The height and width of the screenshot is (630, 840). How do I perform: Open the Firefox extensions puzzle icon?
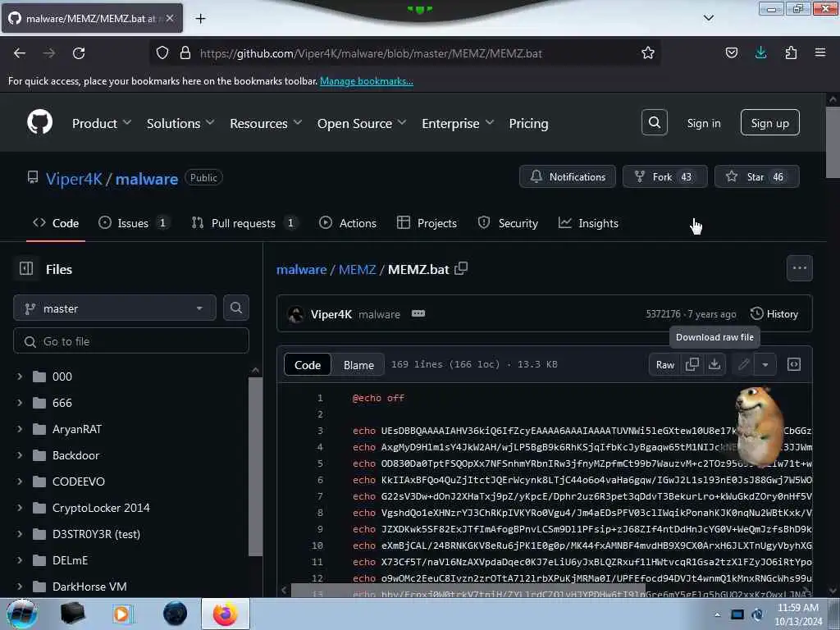point(791,52)
